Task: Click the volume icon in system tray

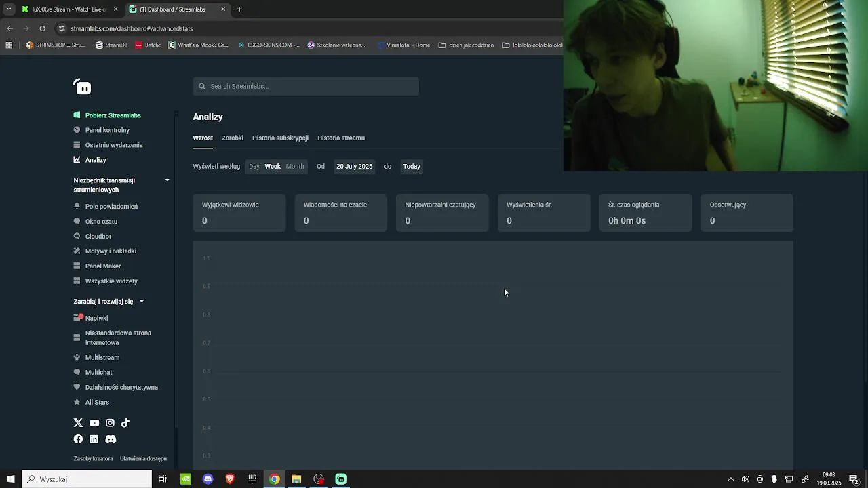Action: point(745,479)
